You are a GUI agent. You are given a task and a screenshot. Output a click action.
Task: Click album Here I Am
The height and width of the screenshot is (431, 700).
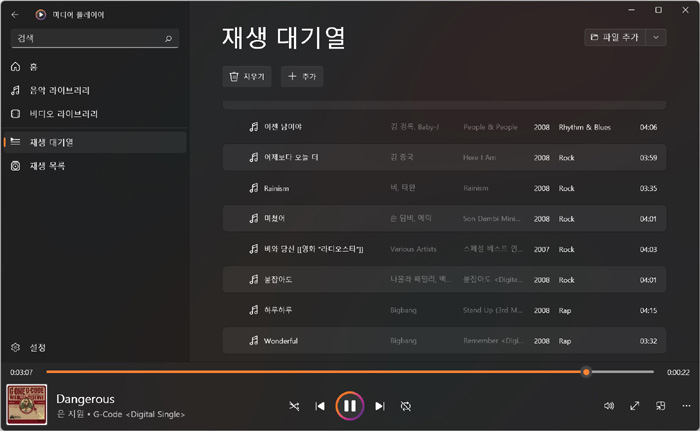click(479, 158)
